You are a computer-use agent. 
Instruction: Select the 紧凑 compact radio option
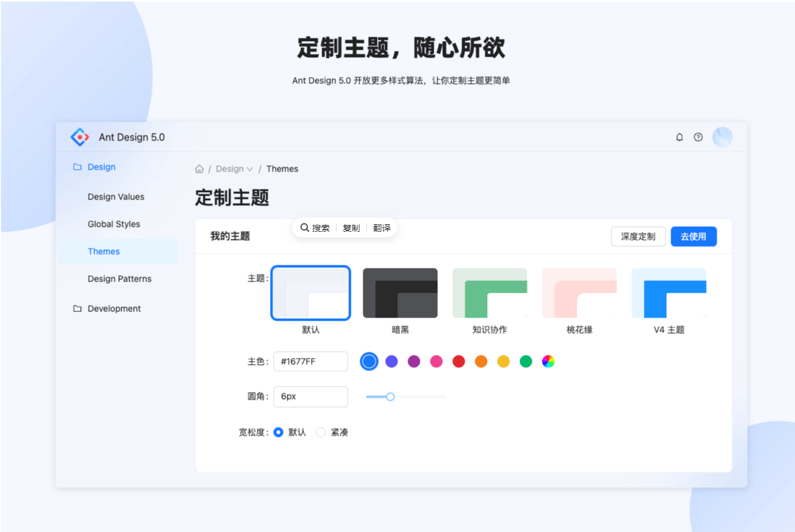click(x=320, y=432)
